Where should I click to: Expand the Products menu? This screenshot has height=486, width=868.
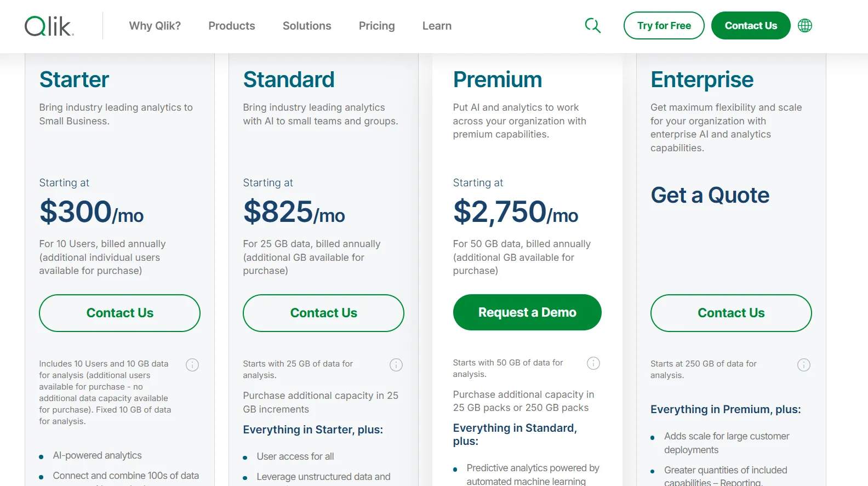232,26
